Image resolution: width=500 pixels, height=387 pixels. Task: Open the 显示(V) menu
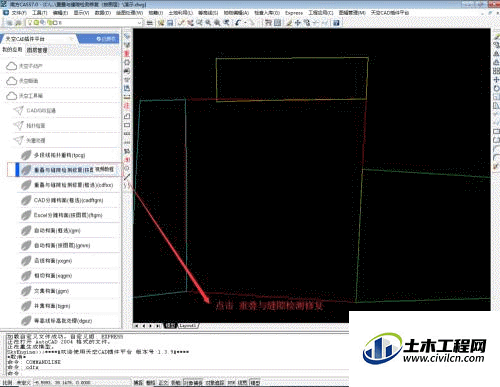tap(81, 13)
